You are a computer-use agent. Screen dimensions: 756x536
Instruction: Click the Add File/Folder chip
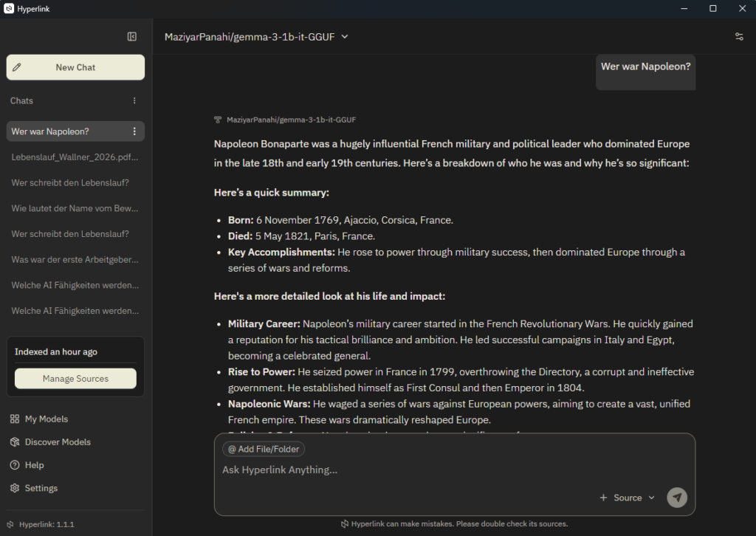(264, 449)
